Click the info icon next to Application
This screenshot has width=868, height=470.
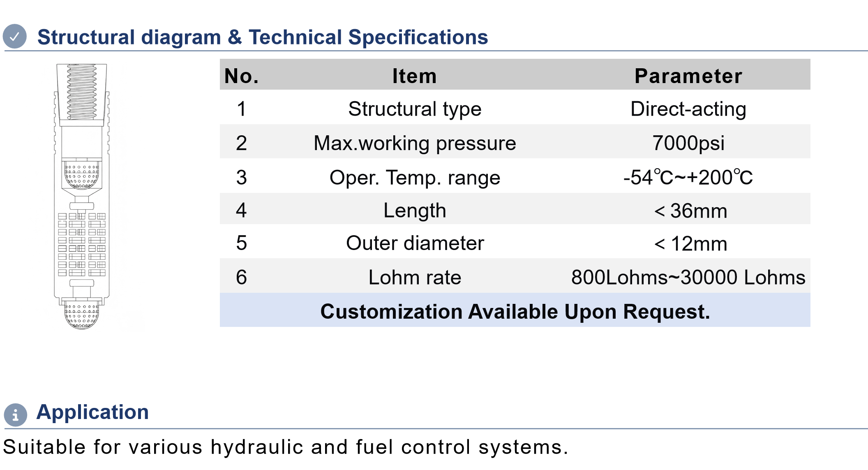16,414
